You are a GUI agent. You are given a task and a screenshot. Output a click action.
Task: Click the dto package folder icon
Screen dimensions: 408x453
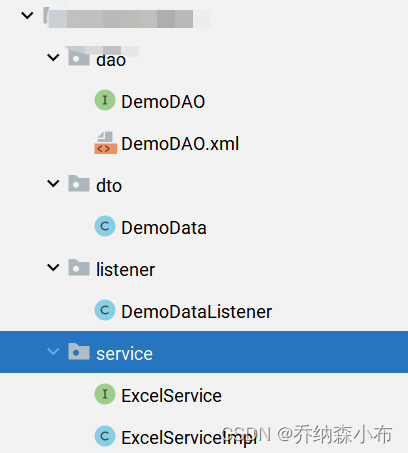click(79, 183)
